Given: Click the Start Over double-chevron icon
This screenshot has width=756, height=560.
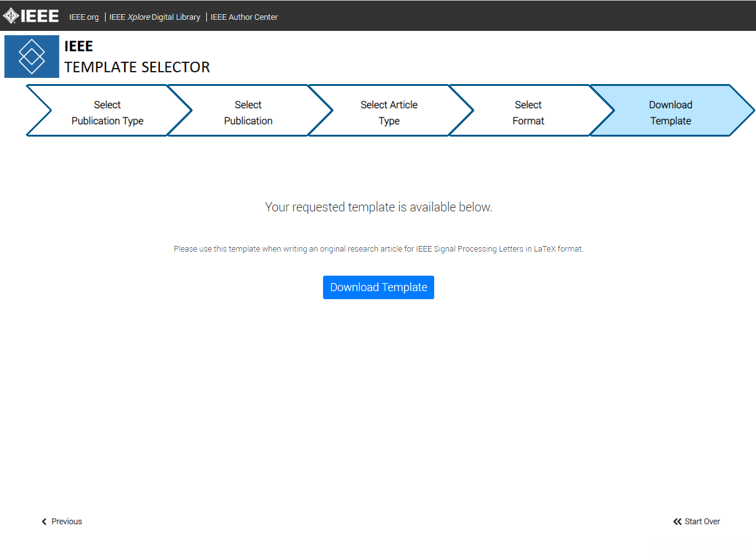Looking at the screenshot, I should (677, 522).
